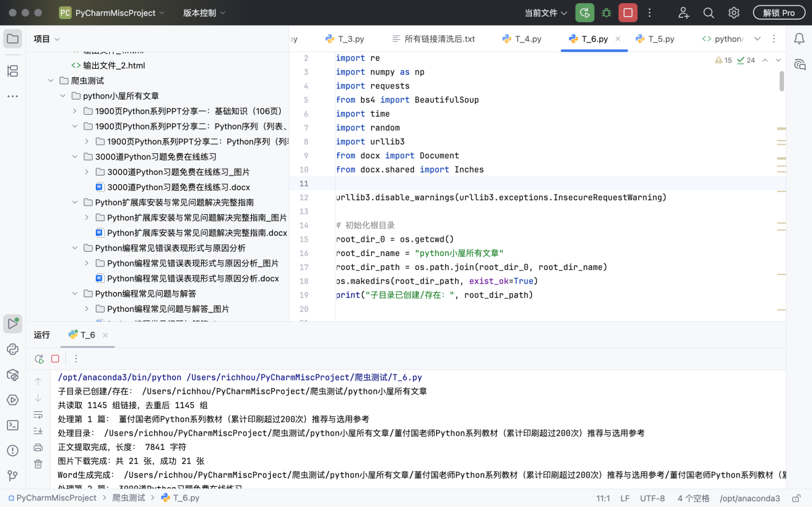Open PyCharmMiscProject project dropdown

112,13
